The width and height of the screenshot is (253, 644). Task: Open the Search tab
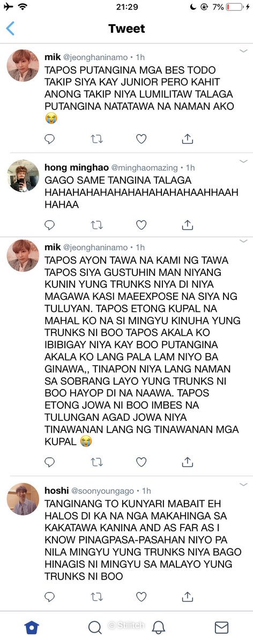95,627
